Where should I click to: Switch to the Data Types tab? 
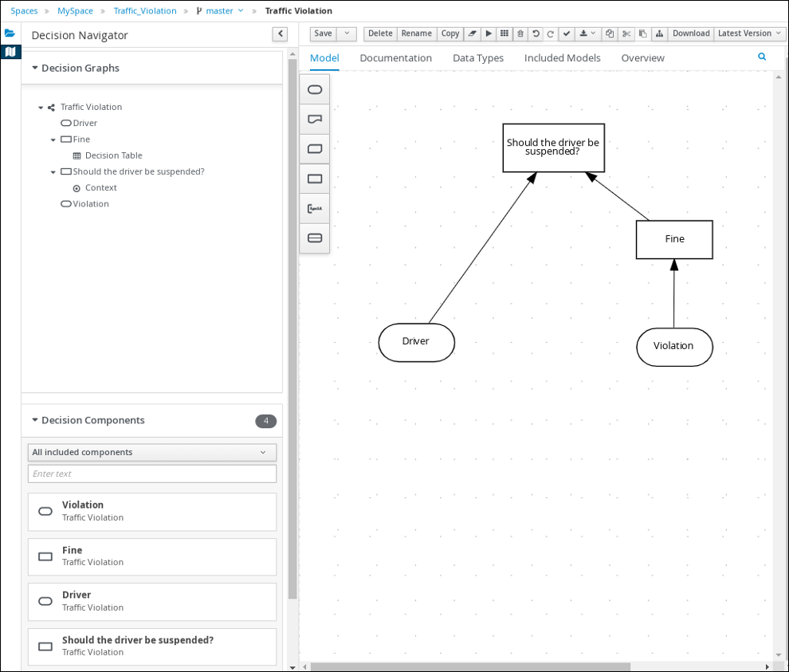(478, 58)
